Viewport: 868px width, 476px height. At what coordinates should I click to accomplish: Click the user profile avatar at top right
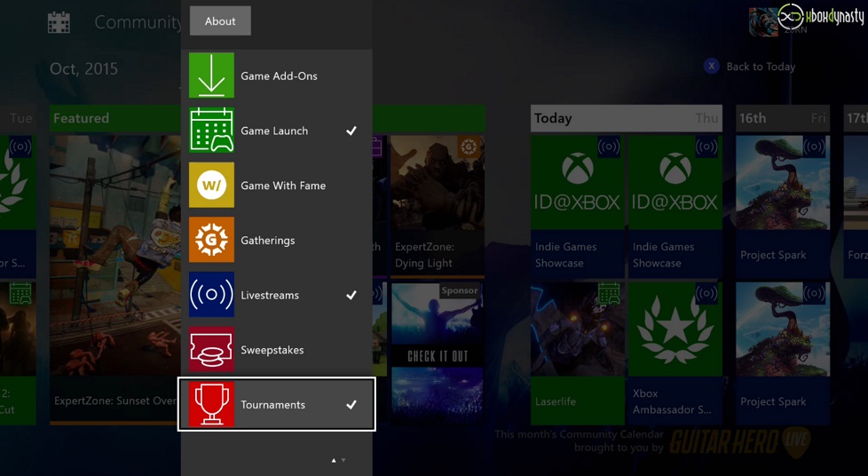[763, 22]
